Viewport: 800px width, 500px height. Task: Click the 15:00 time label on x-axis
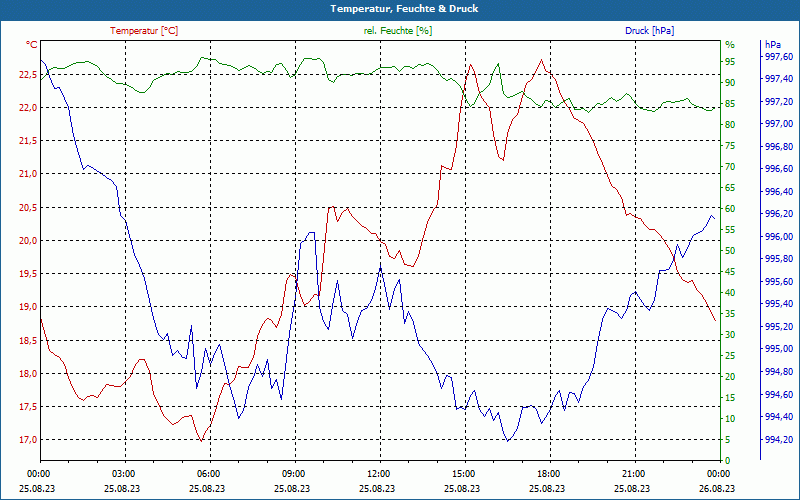coord(462,473)
